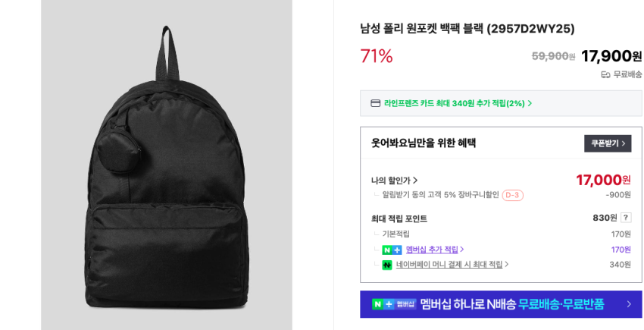
Task: Click the 라인프렌즈 카드 최대 340원 추가 적립 text
Action: coord(455,103)
